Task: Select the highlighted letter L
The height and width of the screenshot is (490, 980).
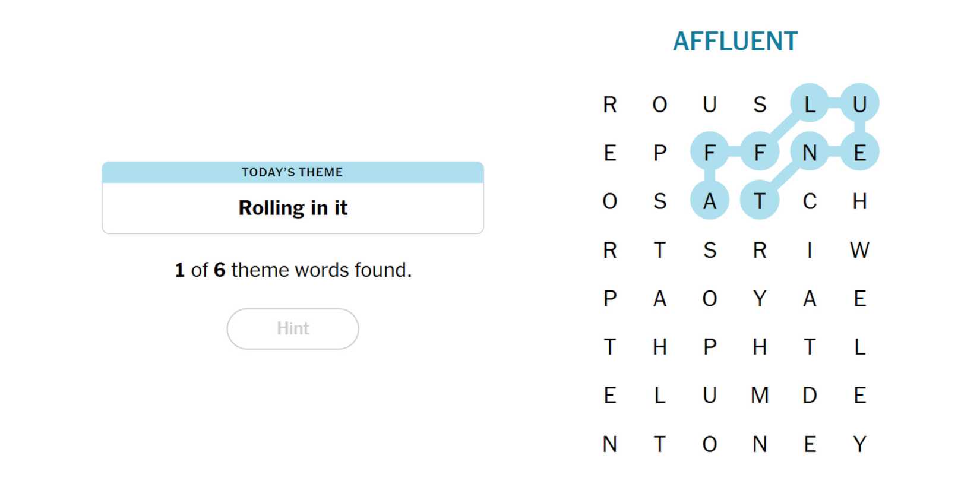Action: [809, 104]
